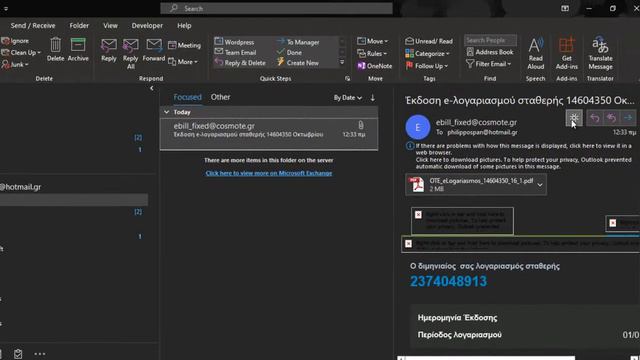The width and height of the screenshot is (640, 360).
Task: Open attachment options dropdown arrow
Action: 540,185
